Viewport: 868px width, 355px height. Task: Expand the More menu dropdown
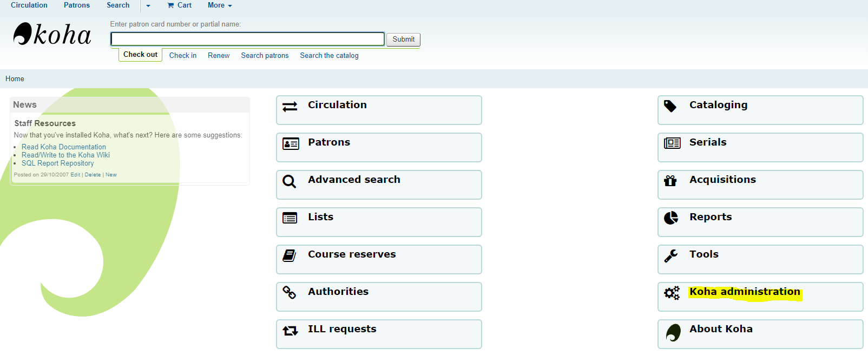point(220,5)
